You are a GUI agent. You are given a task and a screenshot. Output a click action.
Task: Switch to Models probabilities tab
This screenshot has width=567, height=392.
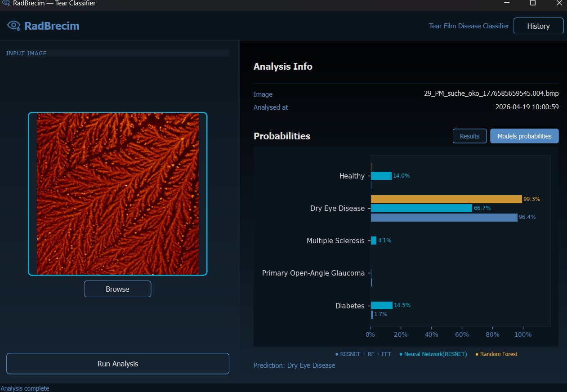[524, 136]
